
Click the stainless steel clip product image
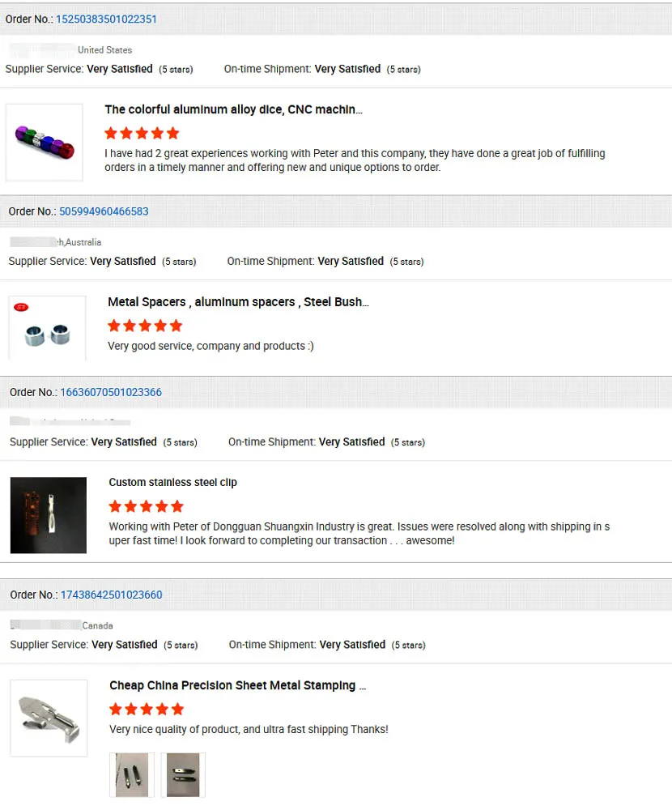(x=49, y=515)
